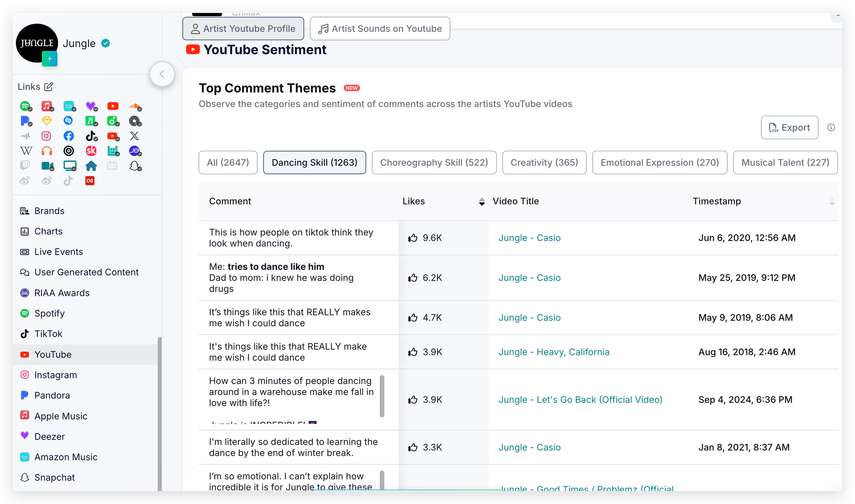The height and width of the screenshot is (504, 855).
Task: Open the Spotify link icon
Action: (25, 106)
